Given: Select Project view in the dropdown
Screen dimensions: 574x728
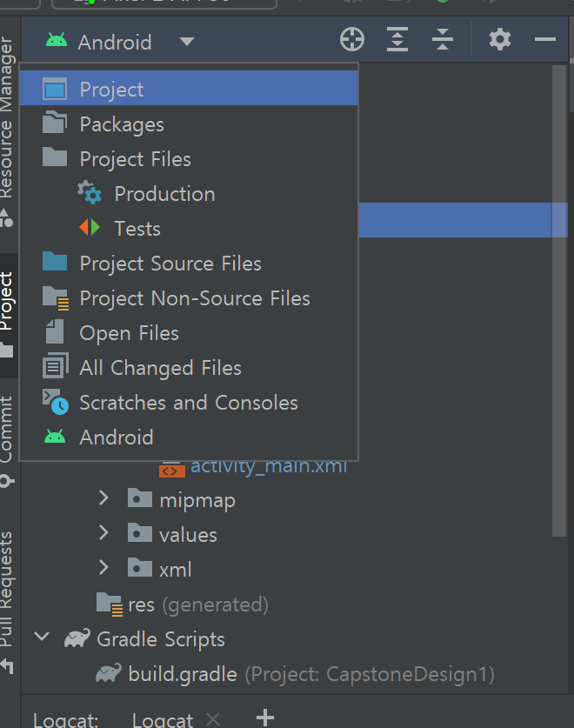Looking at the screenshot, I should click(189, 88).
